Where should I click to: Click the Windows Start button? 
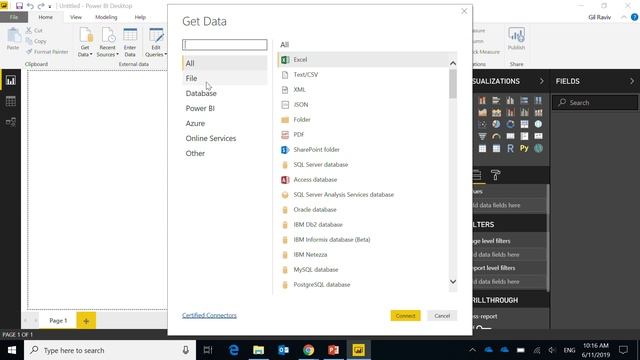(x=12, y=350)
